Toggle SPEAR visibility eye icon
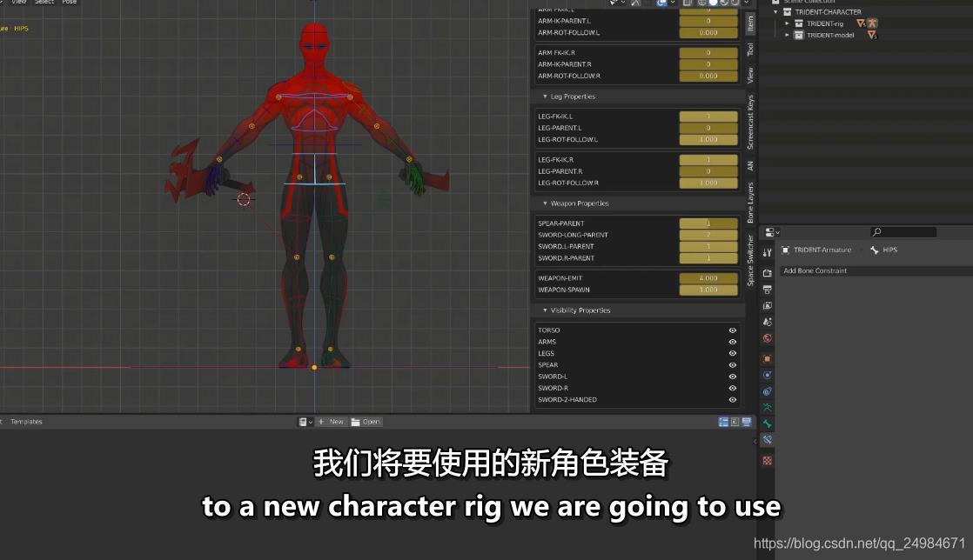This screenshot has width=973, height=560. (x=732, y=365)
